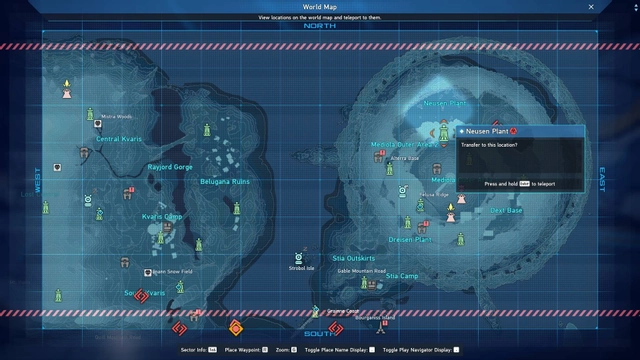The height and width of the screenshot is (360, 640).
Task: Click the tower icon on Bourganiss Island
Action: (x=380, y=328)
